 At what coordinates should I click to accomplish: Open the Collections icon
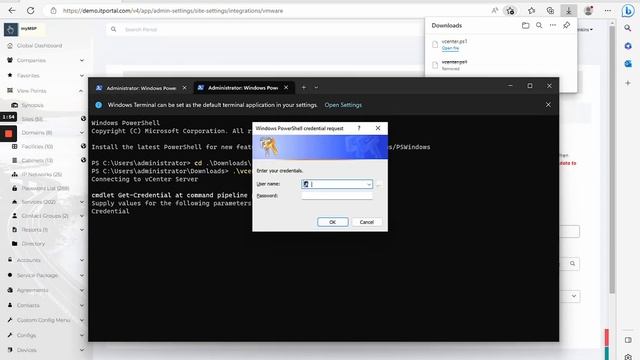(x=550, y=11)
